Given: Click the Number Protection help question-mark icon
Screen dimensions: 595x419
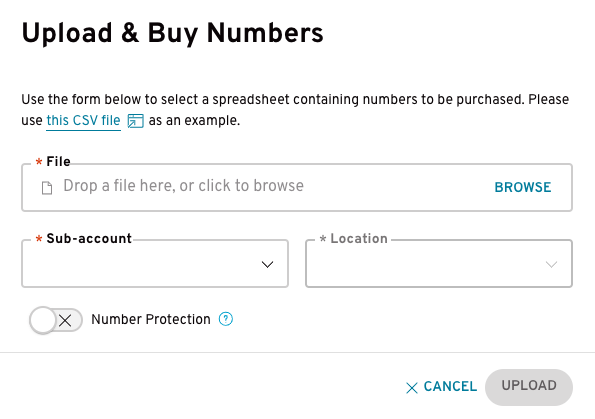Looking at the screenshot, I should [226, 319].
